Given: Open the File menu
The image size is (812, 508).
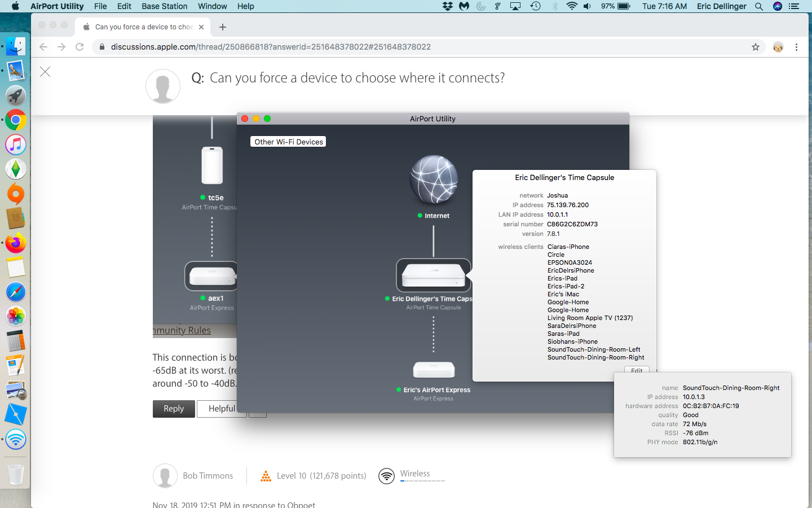Looking at the screenshot, I should click(100, 6).
